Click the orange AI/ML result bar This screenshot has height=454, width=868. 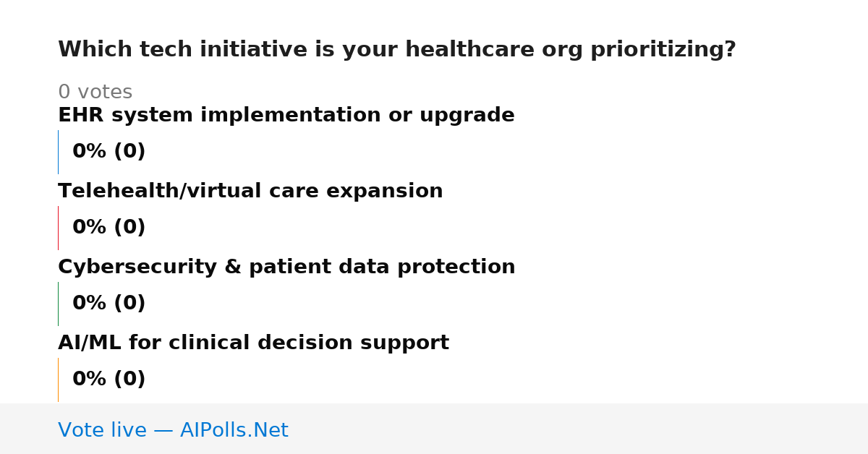[x=58, y=380]
